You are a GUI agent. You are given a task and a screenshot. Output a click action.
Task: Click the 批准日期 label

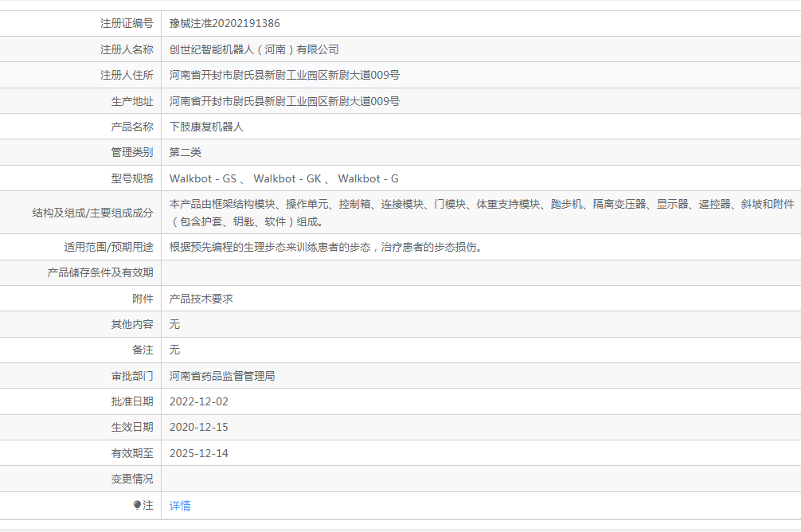132,401
